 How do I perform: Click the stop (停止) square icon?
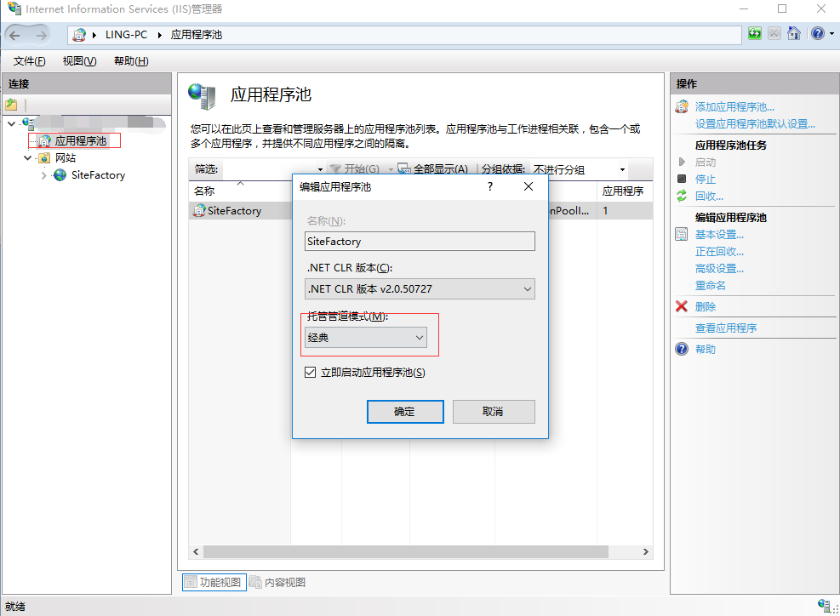coord(682,179)
